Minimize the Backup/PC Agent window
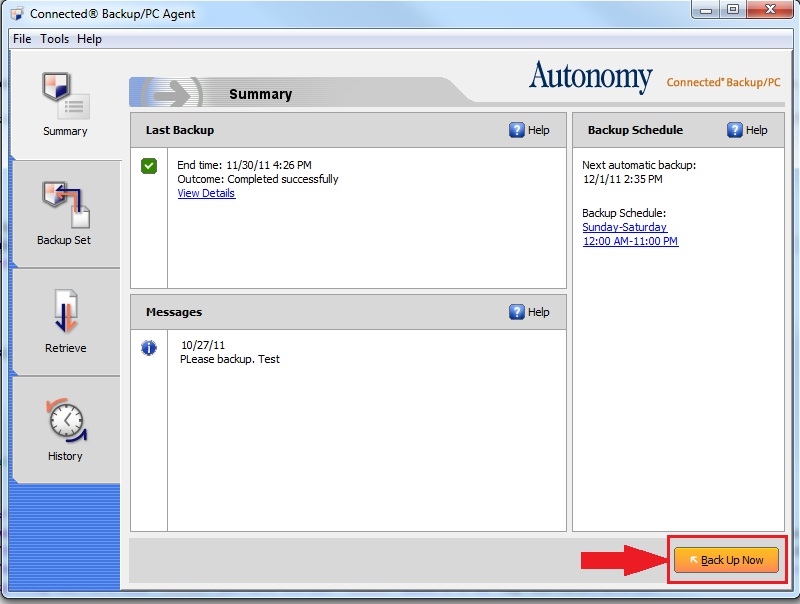This screenshot has height=604, width=800. [x=706, y=10]
